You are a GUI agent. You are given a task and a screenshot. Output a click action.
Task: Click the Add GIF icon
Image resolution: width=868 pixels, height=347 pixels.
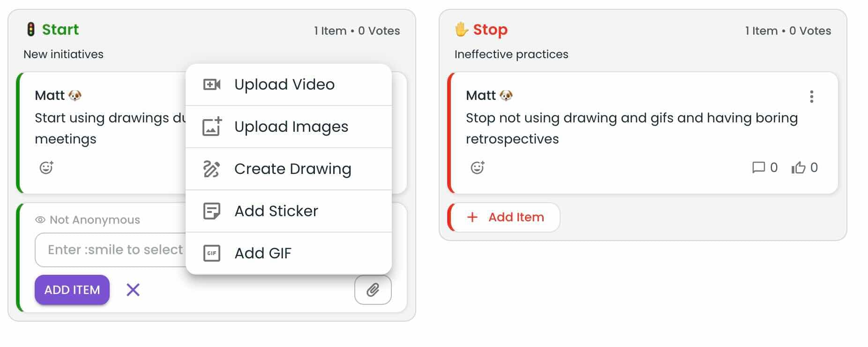[211, 253]
